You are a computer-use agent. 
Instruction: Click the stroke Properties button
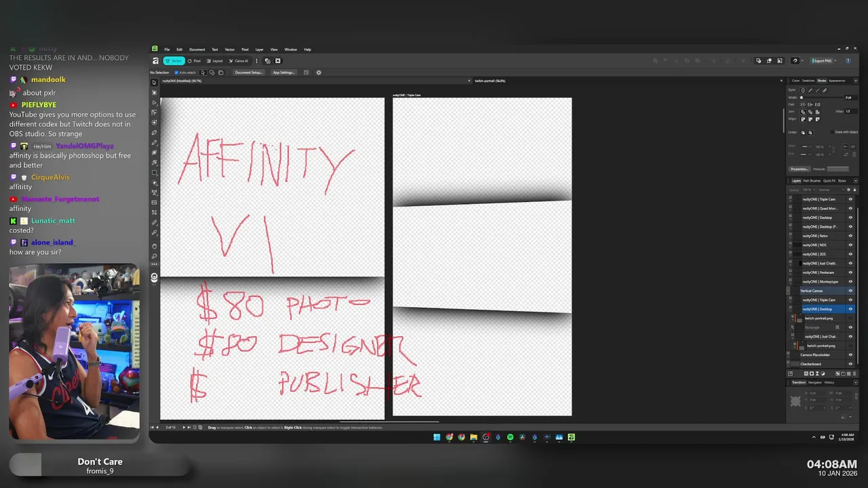[x=800, y=169]
